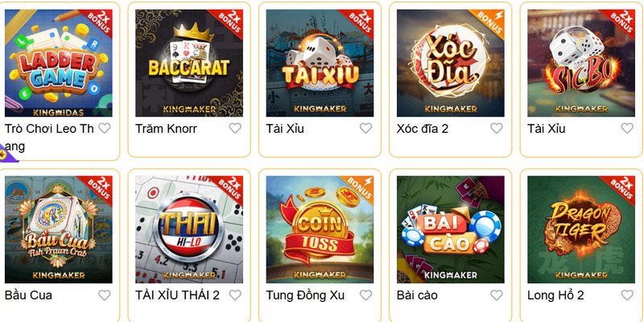Click heart icon for TÀI XỈU THÁI 2
This screenshot has height=322, width=644.
235,295
